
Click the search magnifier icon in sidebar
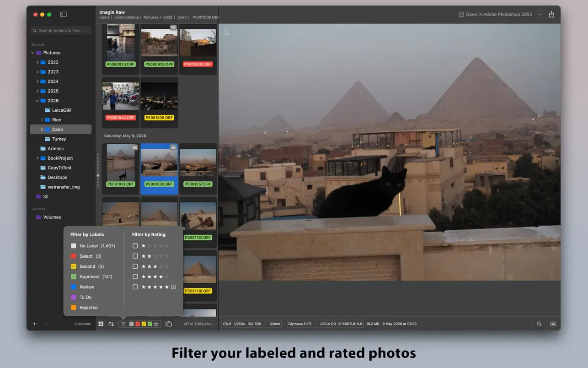(35, 31)
